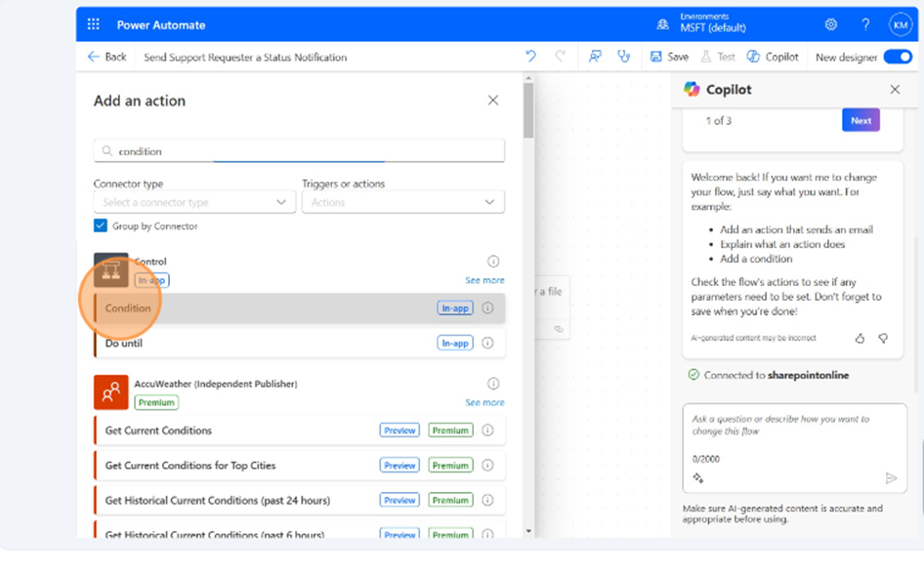The image size is (924, 574).
Task: Uncheck the Group by Connector checkbox
Action: (x=101, y=225)
